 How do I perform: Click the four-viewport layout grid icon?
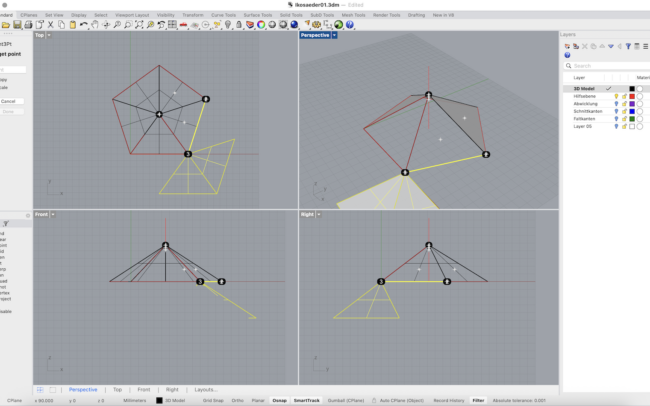click(x=172, y=25)
